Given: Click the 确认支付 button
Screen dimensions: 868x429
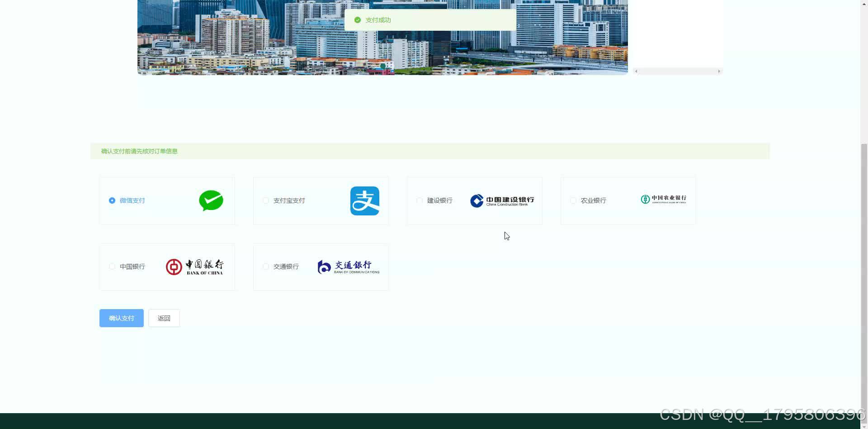Looking at the screenshot, I should click(x=122, y=318).
